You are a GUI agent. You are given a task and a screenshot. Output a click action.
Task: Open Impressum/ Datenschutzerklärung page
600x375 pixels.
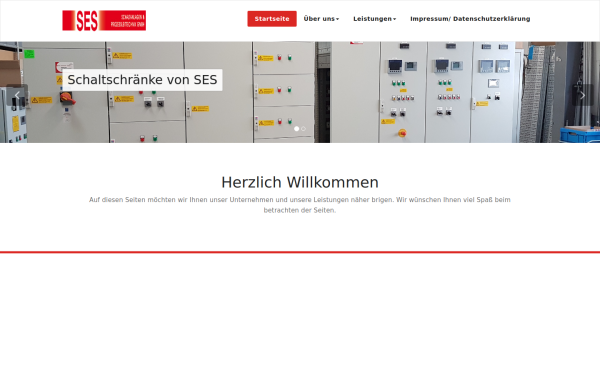pyautogui.click(x=470, y=19)
